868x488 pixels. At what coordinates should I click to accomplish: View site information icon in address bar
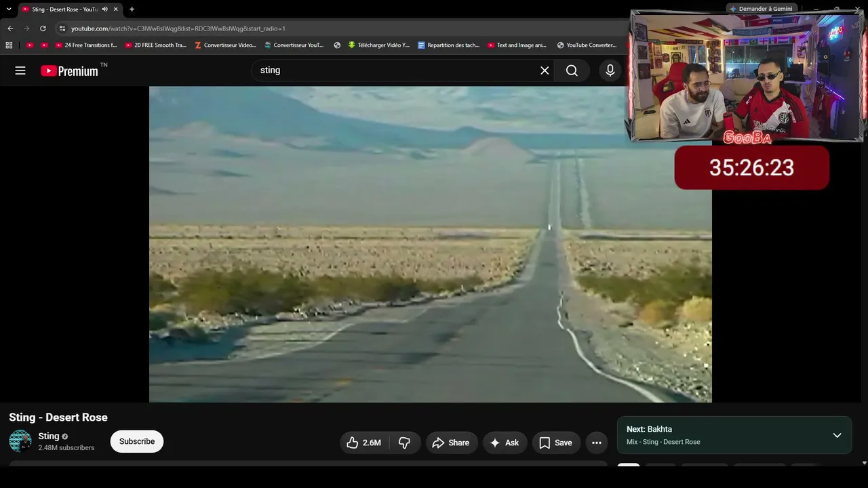pos(62,28)
